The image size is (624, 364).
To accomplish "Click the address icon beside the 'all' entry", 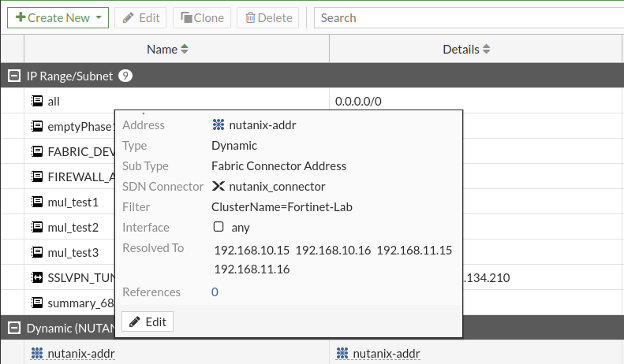I will click(37, 101).
